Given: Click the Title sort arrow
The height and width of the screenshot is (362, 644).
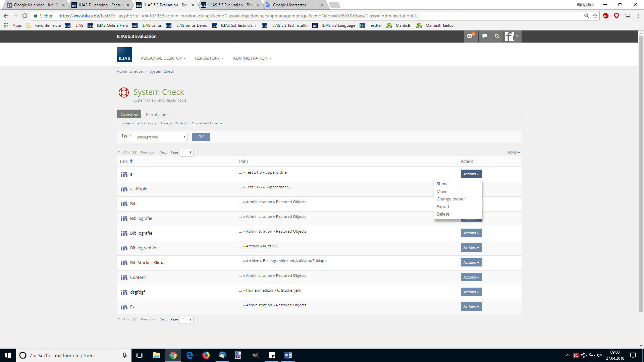Looking at the screenshot, I should [x=131, y=161].
